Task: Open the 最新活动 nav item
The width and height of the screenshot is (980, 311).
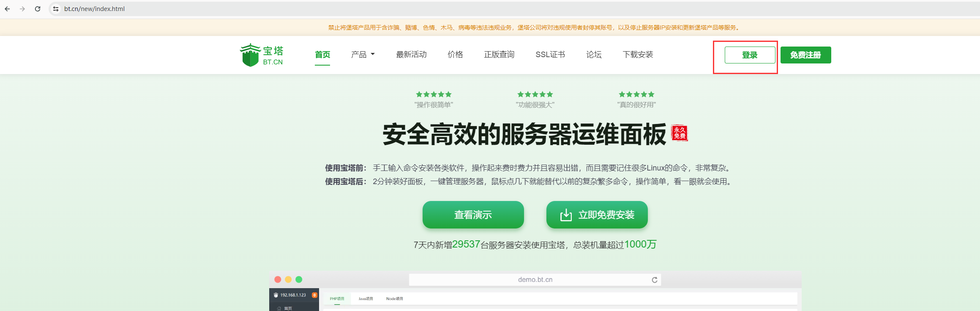Action: [411, 55]
